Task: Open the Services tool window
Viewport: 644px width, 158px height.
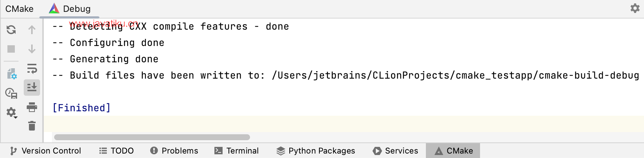Action: (x=395, y=151)
